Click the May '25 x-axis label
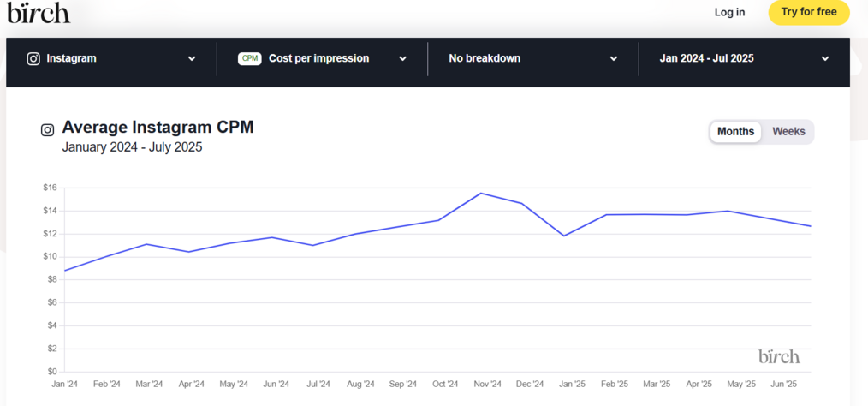 click(x=741, y=384)
